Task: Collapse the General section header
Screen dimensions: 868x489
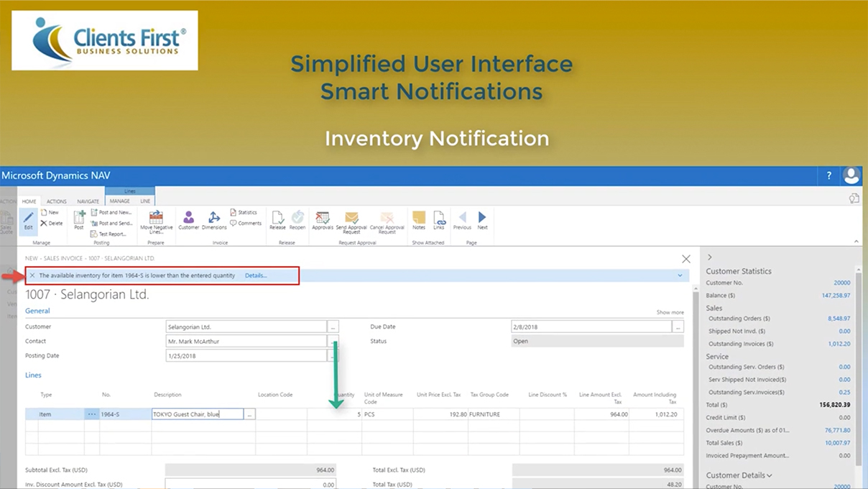Action: pyautogui.click(x=38, y=311)
